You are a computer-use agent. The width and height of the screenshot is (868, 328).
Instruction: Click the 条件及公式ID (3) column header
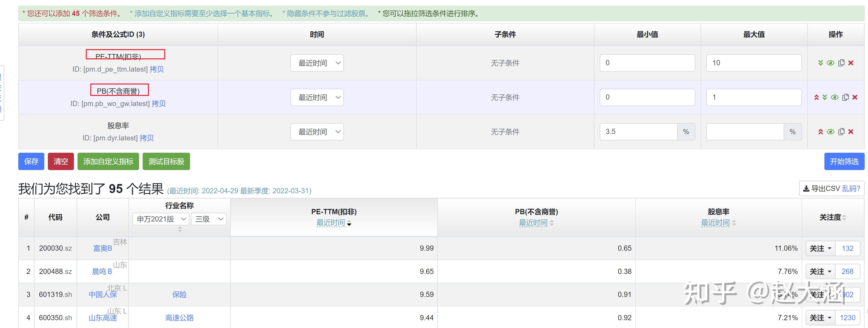118,34
